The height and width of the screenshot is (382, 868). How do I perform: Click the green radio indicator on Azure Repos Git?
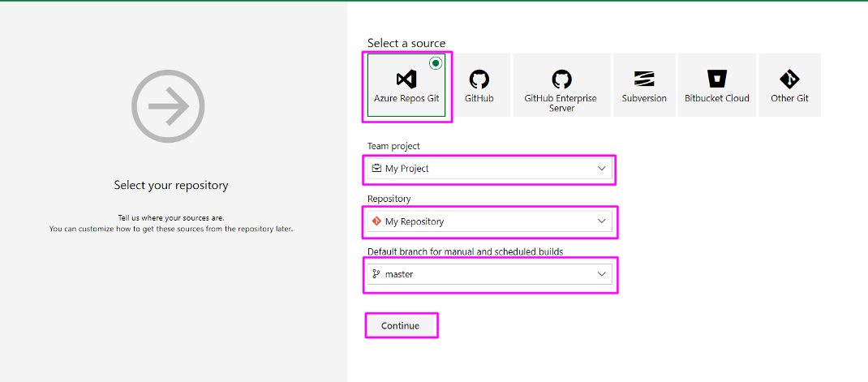(x=436, y=63)
